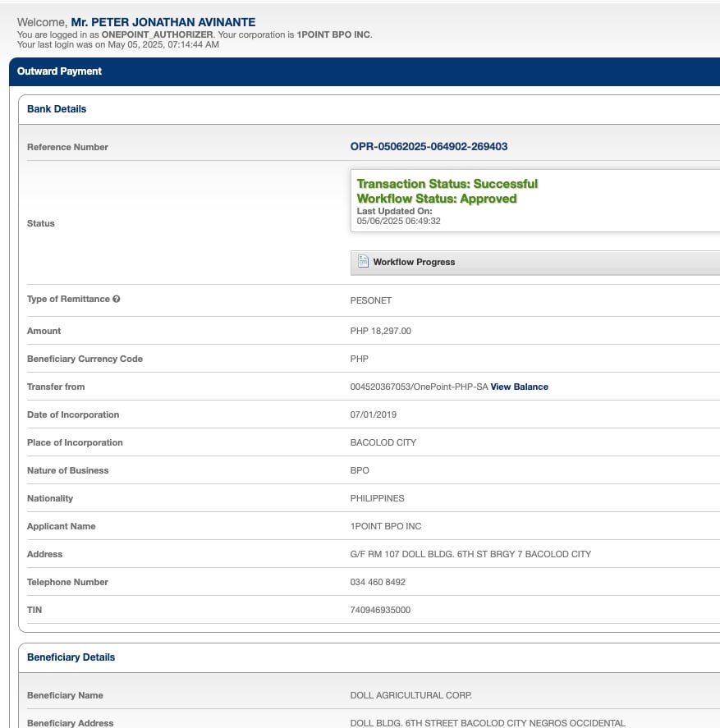Viewport: 720px width, 728px height.
Task: Click the Workflow Progress document icon
Action: pos(363,262)
